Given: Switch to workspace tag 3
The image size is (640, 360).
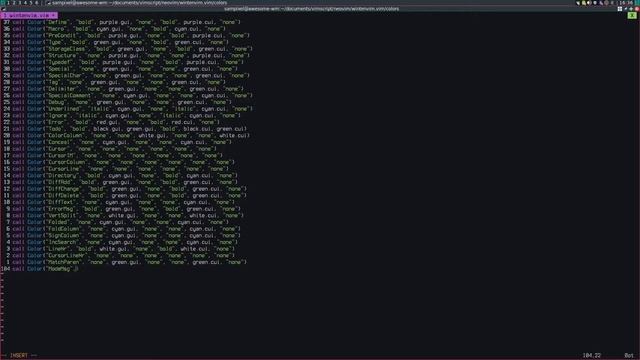Looking at the screenshot, I should click(19, 2).
